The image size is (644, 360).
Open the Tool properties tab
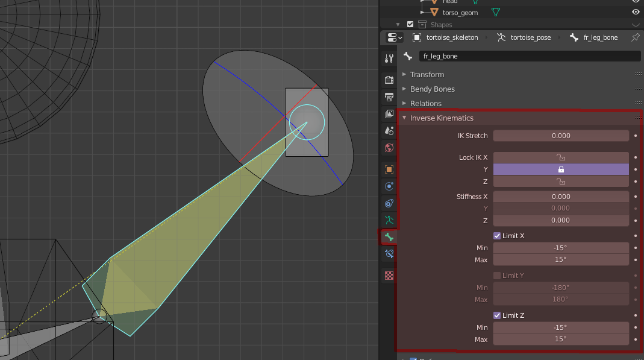(x=389, y=58)
